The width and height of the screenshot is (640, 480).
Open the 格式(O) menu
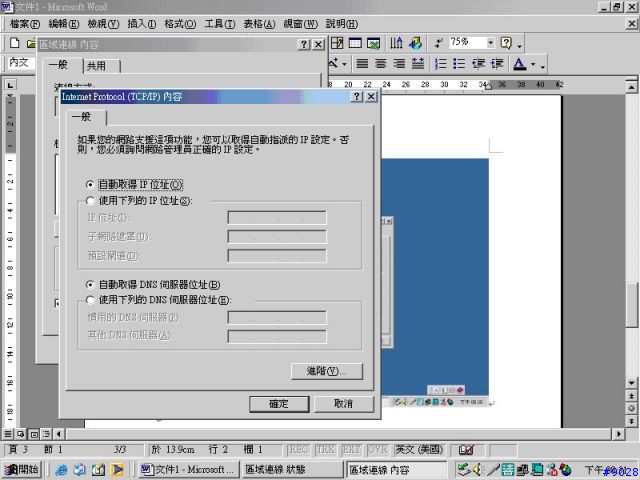pyautogui.click(x=180, y=24)
